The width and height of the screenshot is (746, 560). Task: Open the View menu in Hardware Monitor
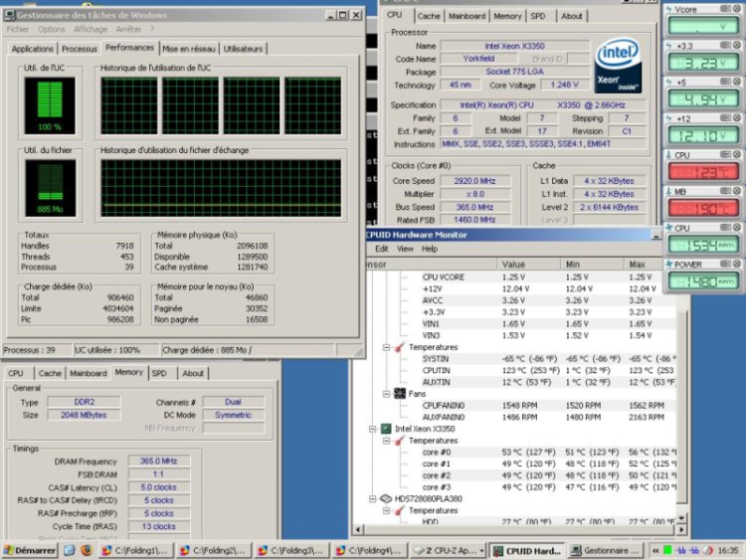[405, 249]
